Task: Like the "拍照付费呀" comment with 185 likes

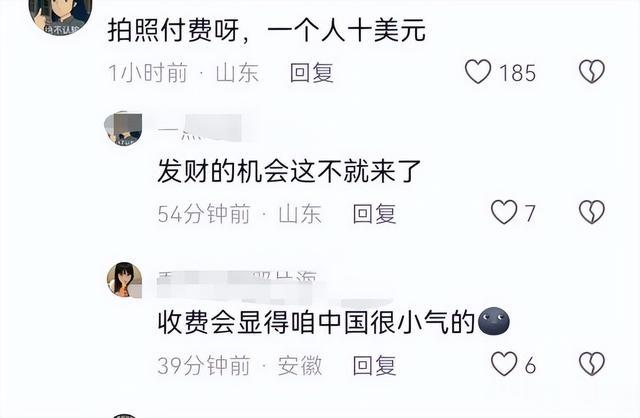Action: click(x=478, y=72)
